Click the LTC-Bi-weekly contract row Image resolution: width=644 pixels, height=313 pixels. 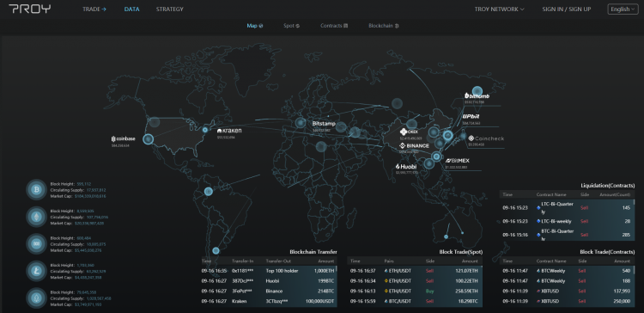567,221
